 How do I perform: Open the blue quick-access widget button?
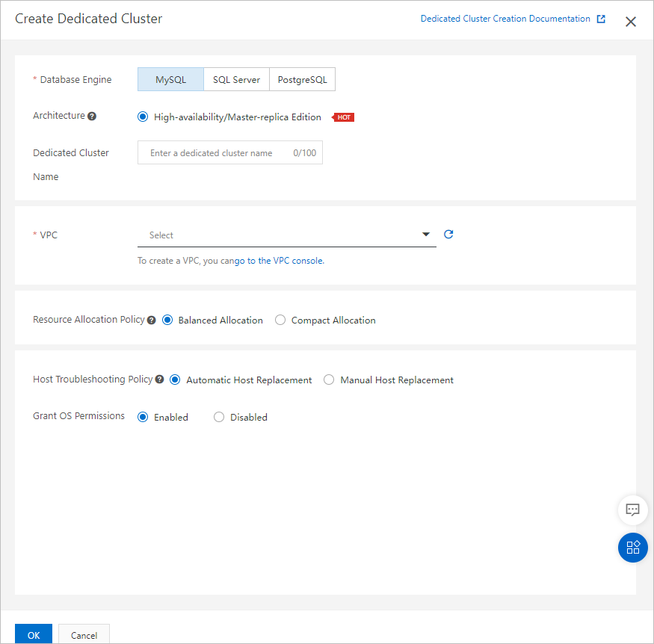(x=633, y=548)
